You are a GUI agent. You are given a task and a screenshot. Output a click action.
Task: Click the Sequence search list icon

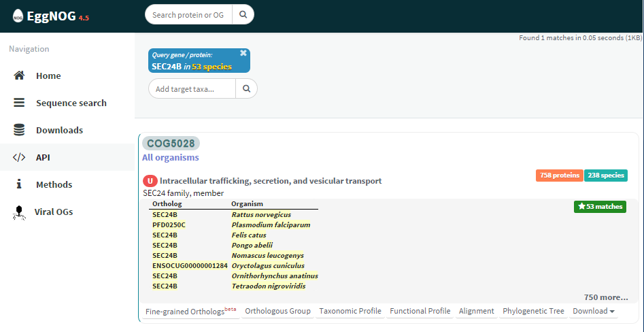click(x=19, y=103)
